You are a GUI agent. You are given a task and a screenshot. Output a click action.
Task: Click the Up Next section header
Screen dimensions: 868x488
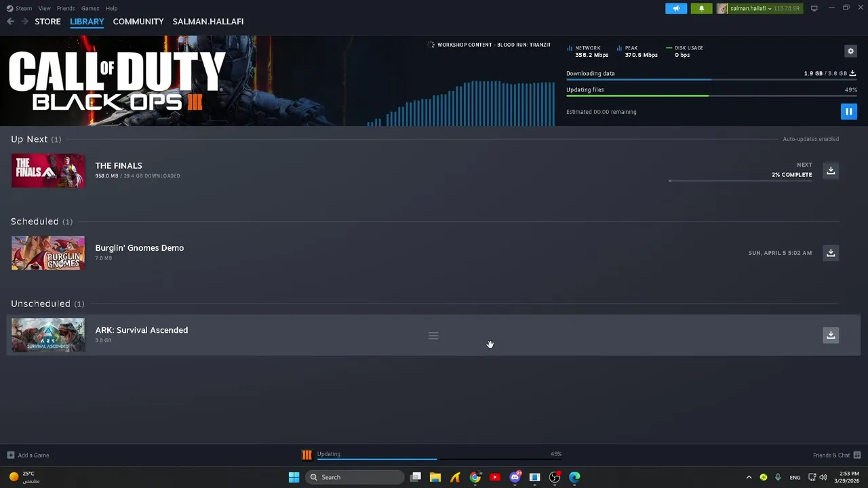[36, 139]
